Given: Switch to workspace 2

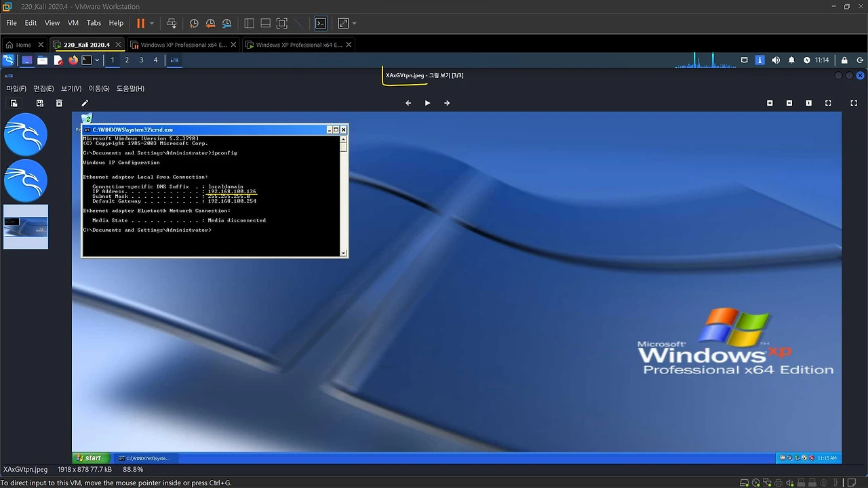Looking at the screenshot, I should (x=127, y=60).
